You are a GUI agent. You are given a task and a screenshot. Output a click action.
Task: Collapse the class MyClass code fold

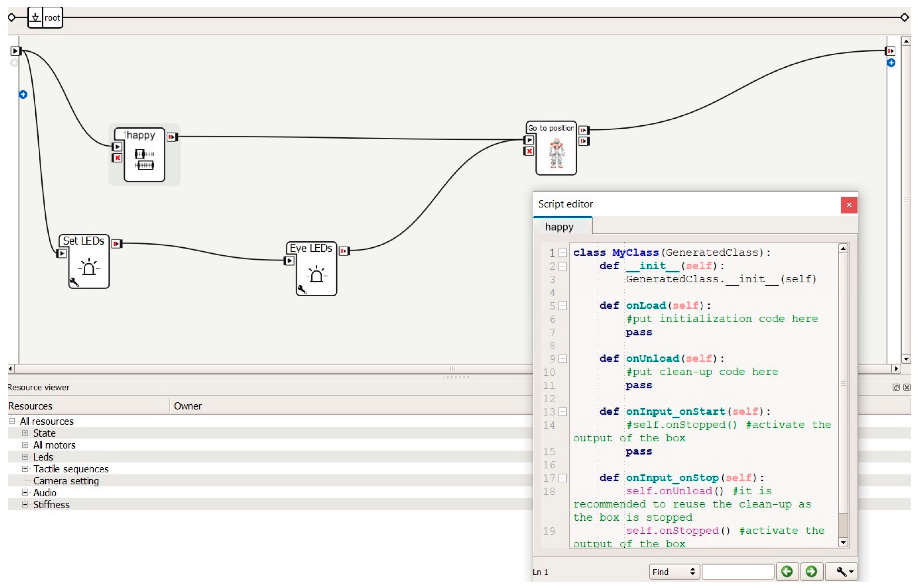[x=563, y=253]
